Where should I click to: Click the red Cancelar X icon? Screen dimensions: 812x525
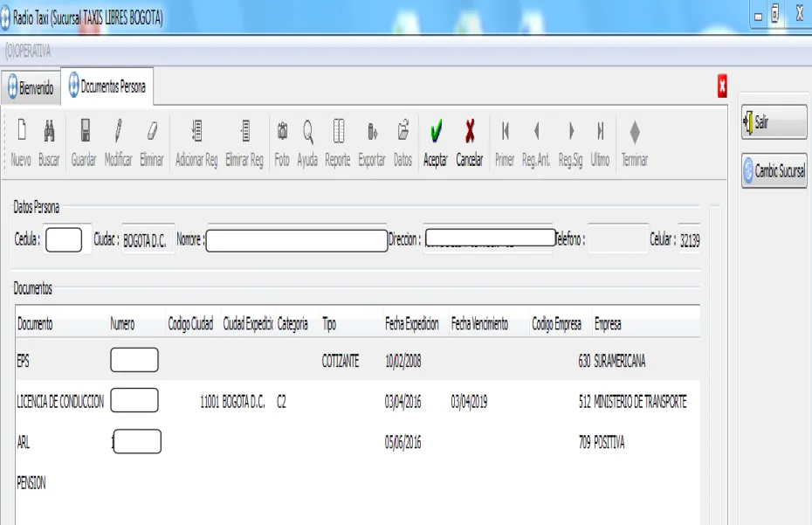click(470, 142)
